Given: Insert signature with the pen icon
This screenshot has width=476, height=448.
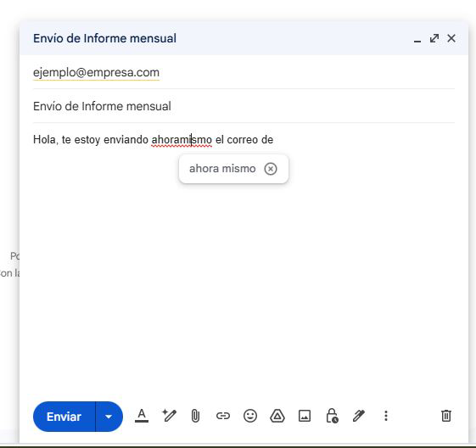Looking at the screenshot, I should click(x=359, y=416).
